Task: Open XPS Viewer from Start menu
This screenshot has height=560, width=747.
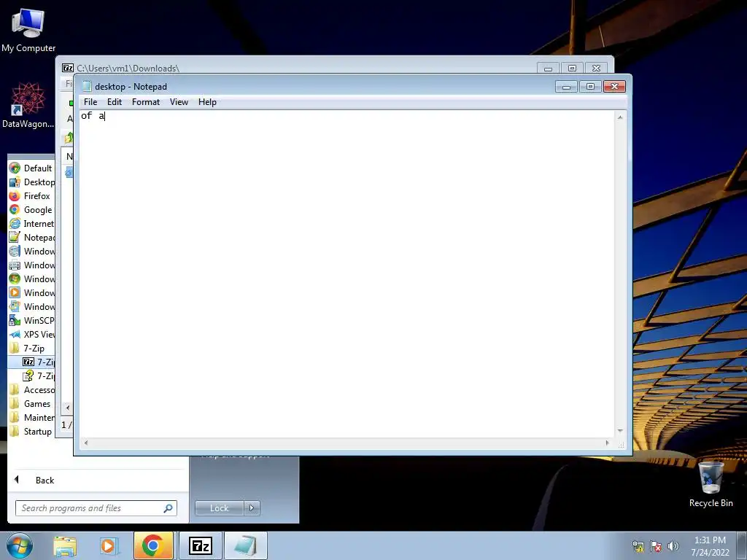Action: pos(31,334)
